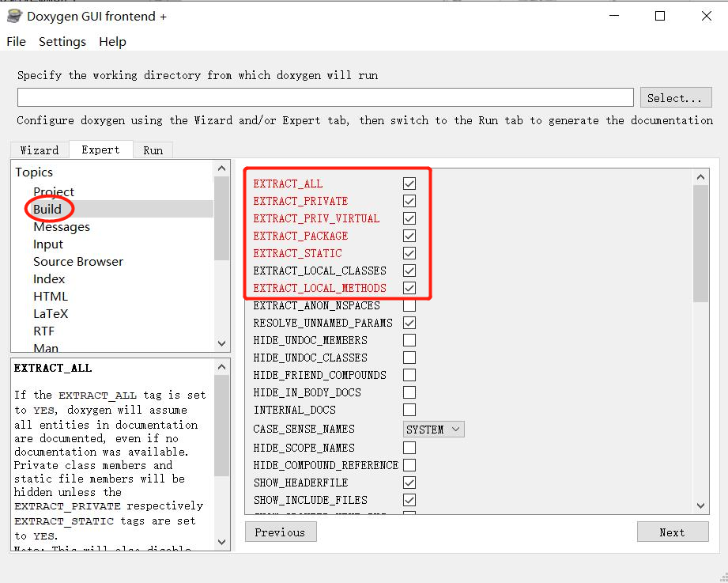Click the CASE_SENSE_NAMES option label
This screenshot has height=583, width=728.
pyautogui.click(x=304, y=430)
